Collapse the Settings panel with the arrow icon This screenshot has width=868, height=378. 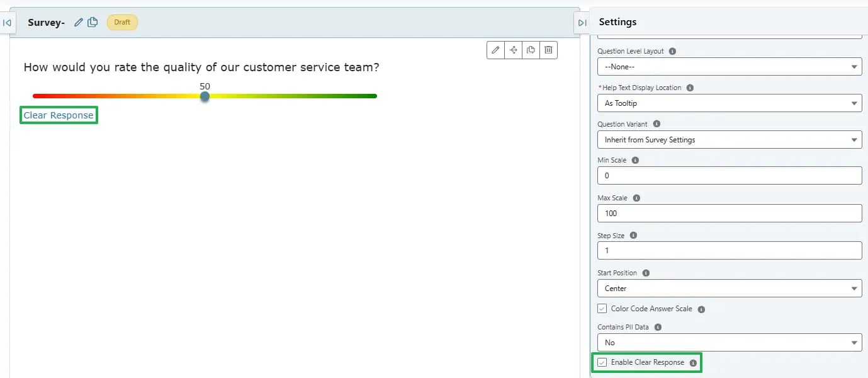(582, 23)
